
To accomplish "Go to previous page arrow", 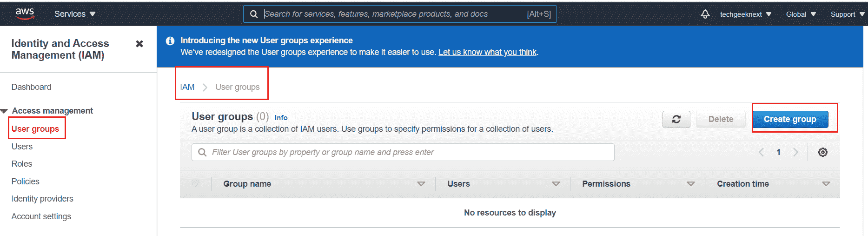I will coord(761,152).
